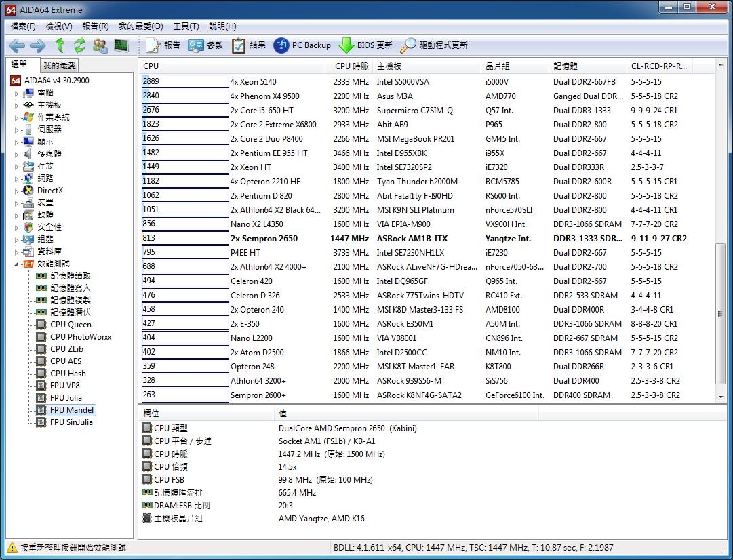Open the CPU PhotoWorxx benchmark

pyautogui.click(x=81, y=336)
